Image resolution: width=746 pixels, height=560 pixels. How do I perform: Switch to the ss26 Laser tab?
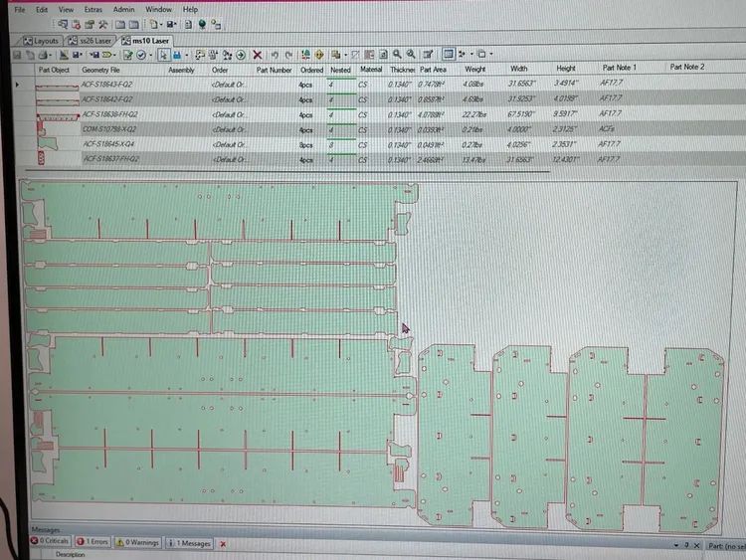coord(95,40)
